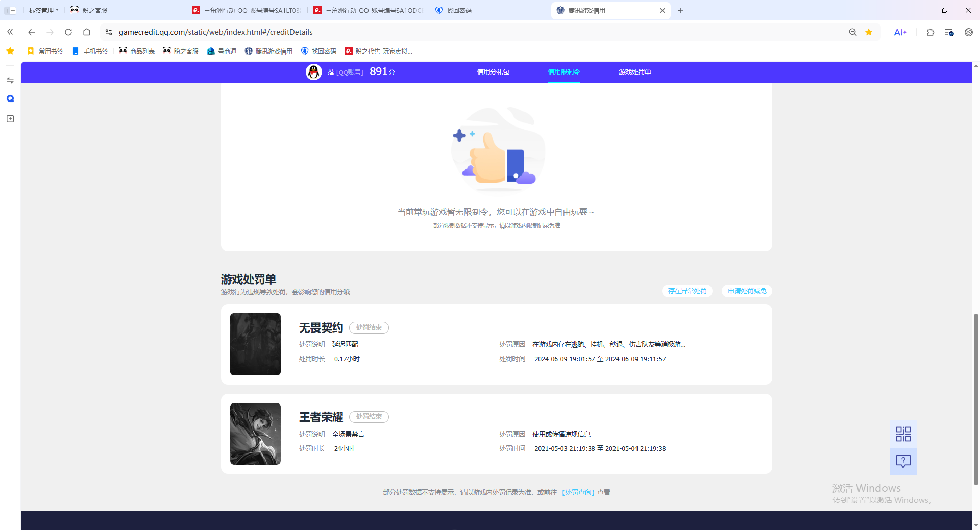The image size is (980, 530).
Task: Open the 腾讯游戏信用 bookmark
Action: [268, 51]
